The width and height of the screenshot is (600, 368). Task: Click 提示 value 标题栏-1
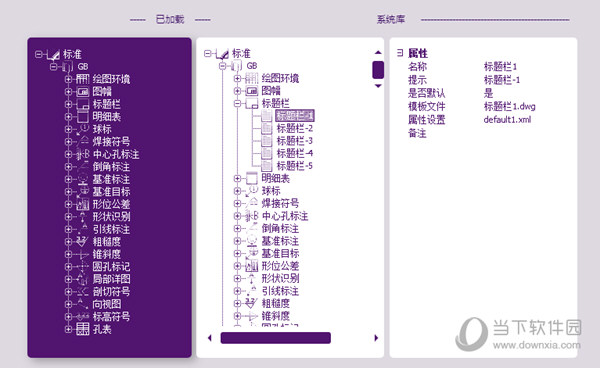pos(502,80)
